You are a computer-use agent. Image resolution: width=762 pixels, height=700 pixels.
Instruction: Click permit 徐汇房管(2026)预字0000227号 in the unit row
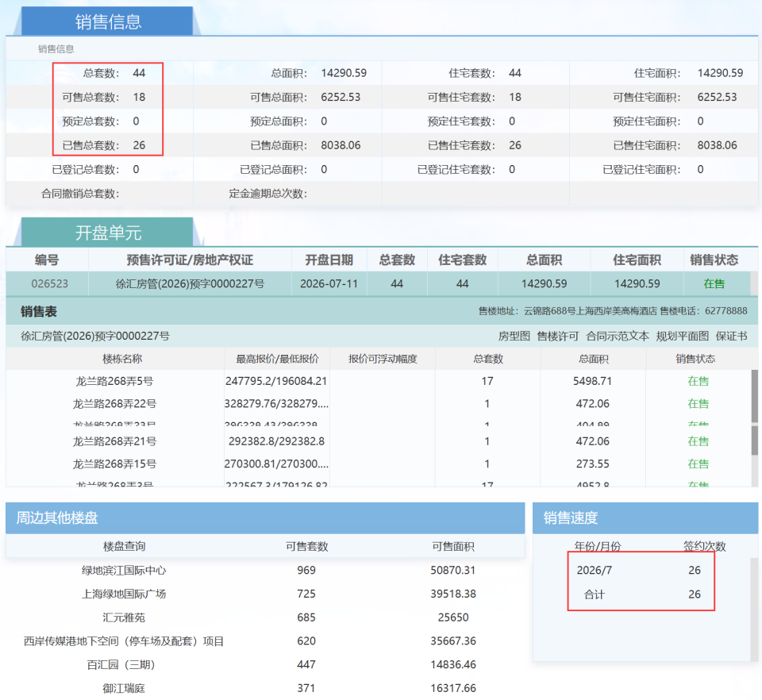190,283
